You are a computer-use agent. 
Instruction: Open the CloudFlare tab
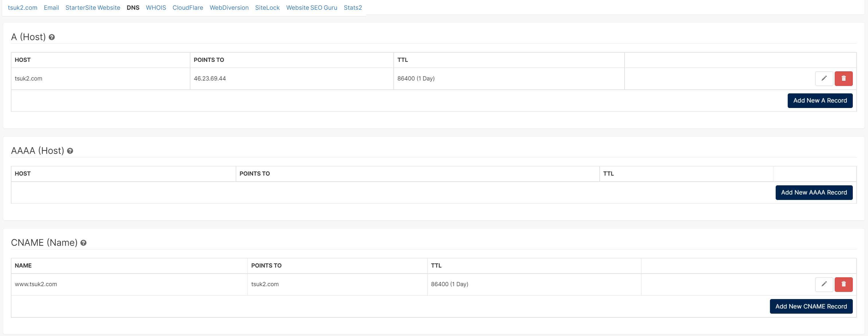click(x=188, y=7)
